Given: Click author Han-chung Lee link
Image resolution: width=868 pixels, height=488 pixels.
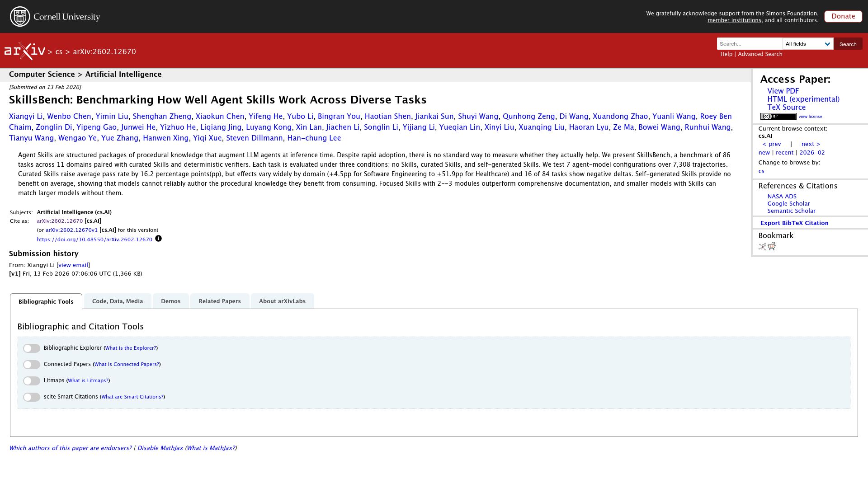Looking at the screenshot, I should pos(314,138).
